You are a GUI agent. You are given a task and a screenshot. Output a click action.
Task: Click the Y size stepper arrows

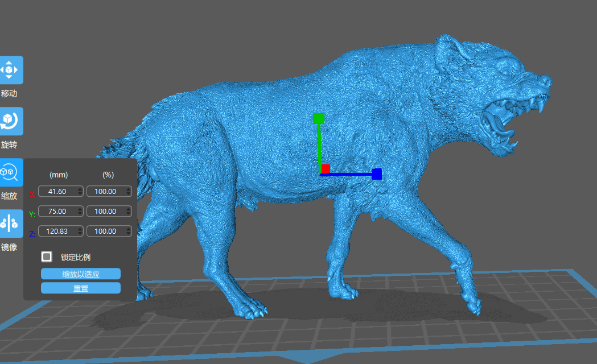click(x=80, y=212)
